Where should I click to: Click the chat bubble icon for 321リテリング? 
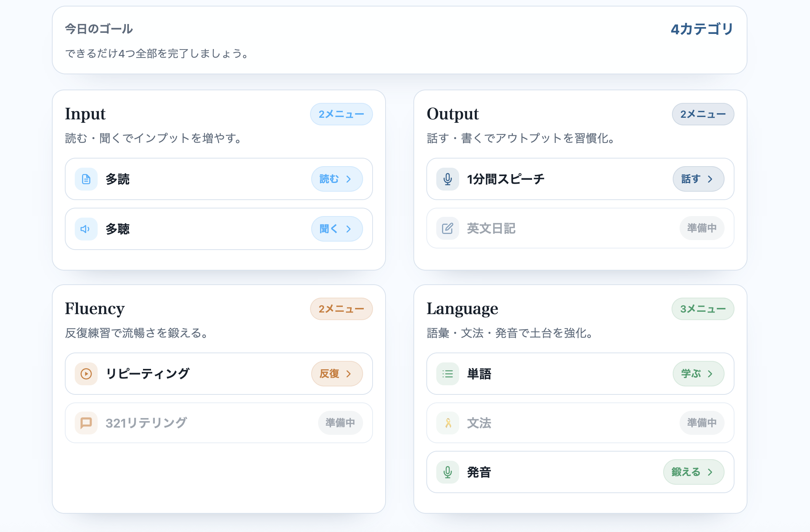86,423
